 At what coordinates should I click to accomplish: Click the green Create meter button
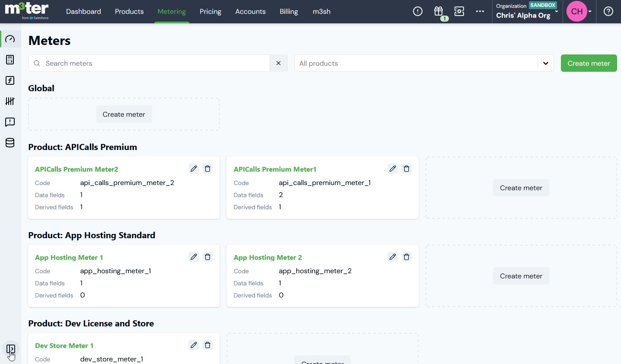589,63
